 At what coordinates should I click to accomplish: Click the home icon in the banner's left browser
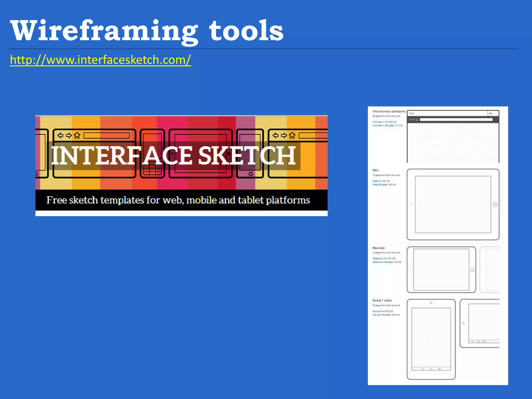77,135
